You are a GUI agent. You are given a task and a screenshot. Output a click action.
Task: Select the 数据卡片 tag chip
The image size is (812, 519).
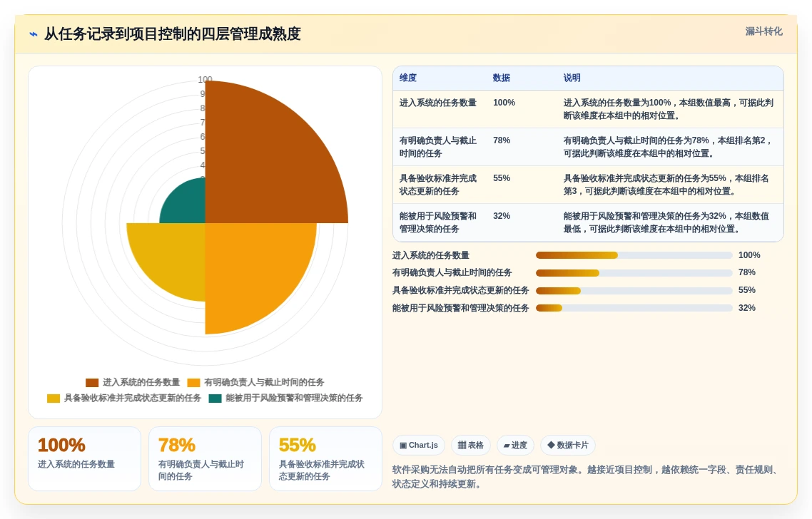[567, 445]
